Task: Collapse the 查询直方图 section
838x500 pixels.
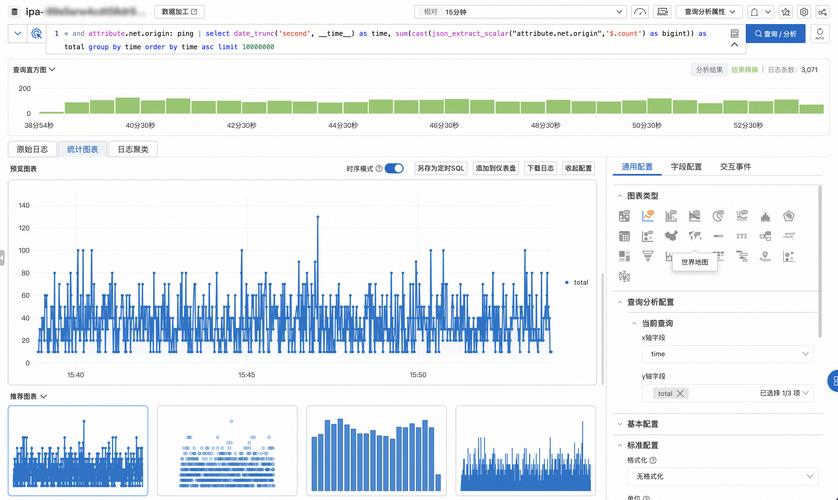Action: click(52, 70)
